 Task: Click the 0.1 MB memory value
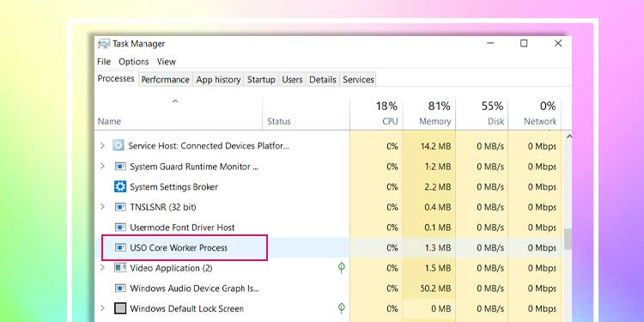point(438,228)
